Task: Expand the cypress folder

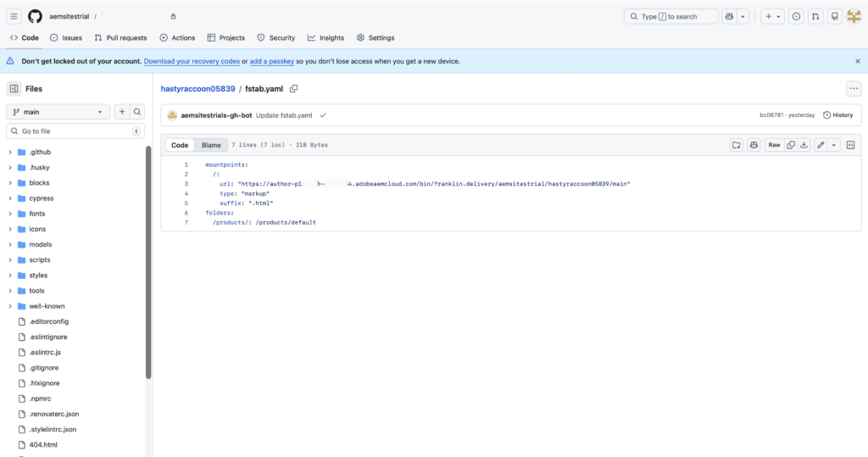Action: [x=10, y=198]
